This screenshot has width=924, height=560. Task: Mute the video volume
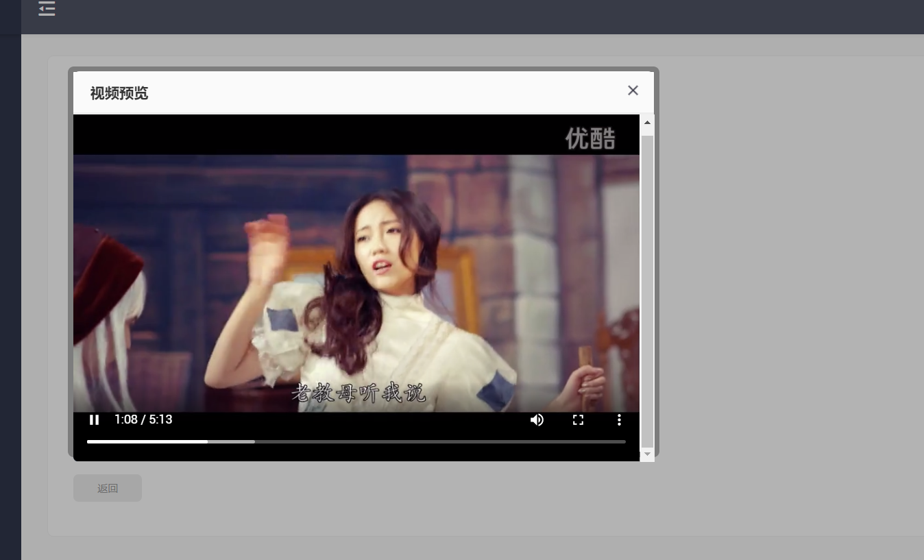[537, 419]
